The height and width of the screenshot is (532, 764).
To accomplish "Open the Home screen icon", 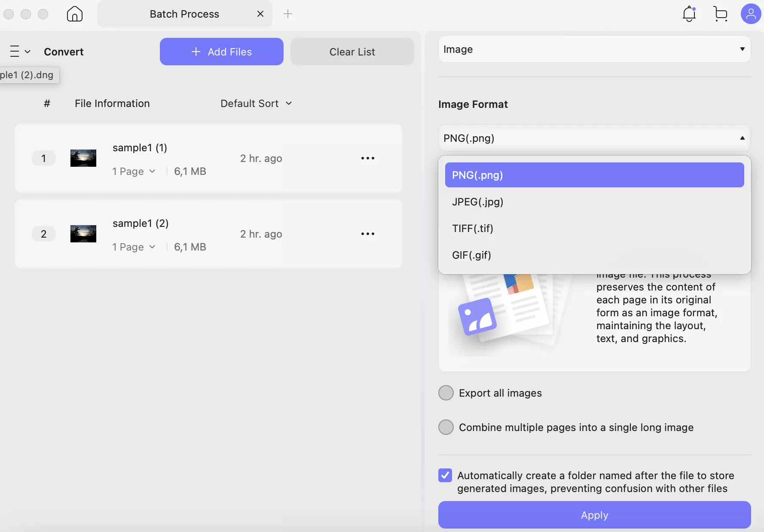I will tap(74, 14).
